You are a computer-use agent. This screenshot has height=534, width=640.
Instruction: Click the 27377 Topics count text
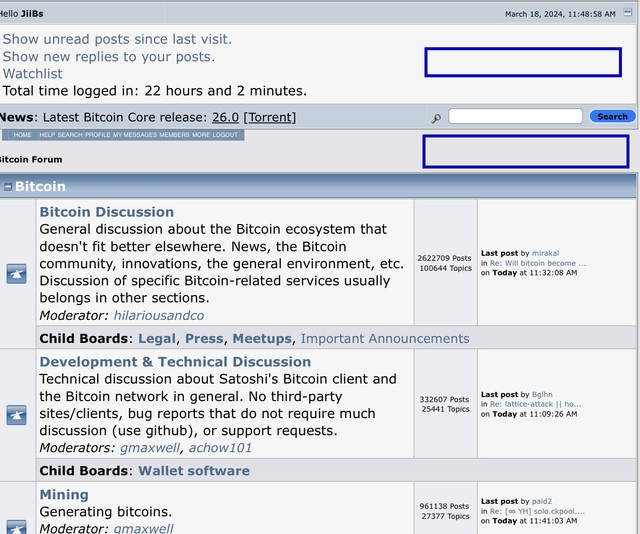[445, 516]
